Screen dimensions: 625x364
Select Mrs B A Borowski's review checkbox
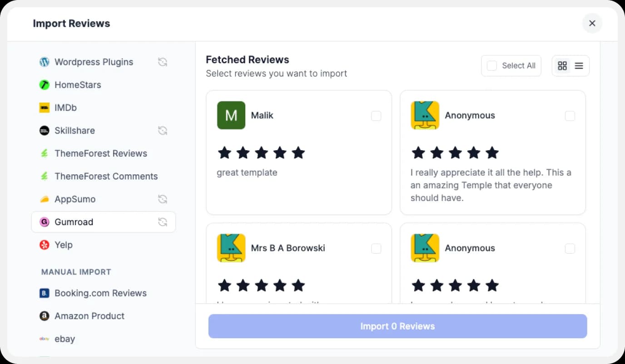point(376,249)
